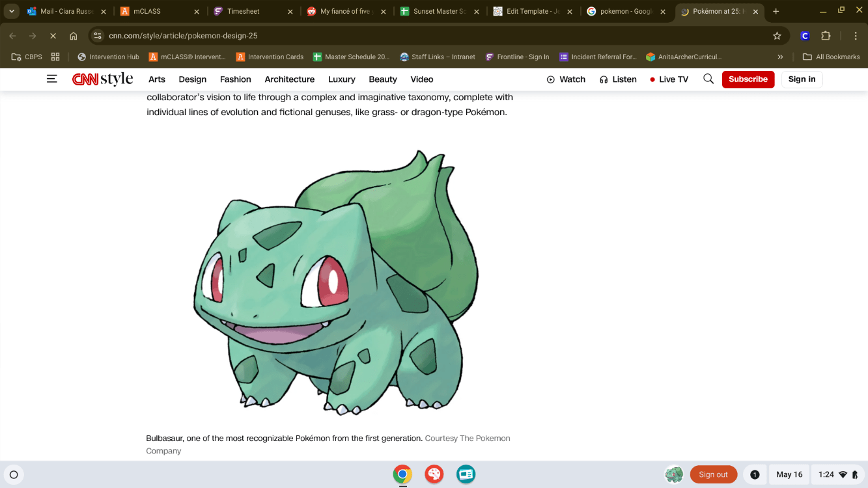
Task: Switch to the My fiancé of five tab
Action: 346,11
